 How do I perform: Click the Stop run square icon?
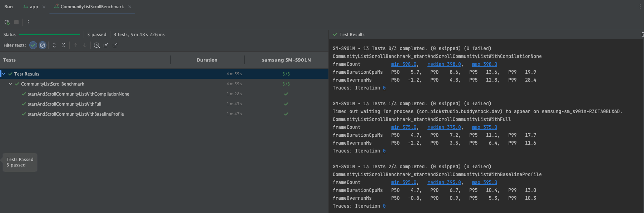16,22
